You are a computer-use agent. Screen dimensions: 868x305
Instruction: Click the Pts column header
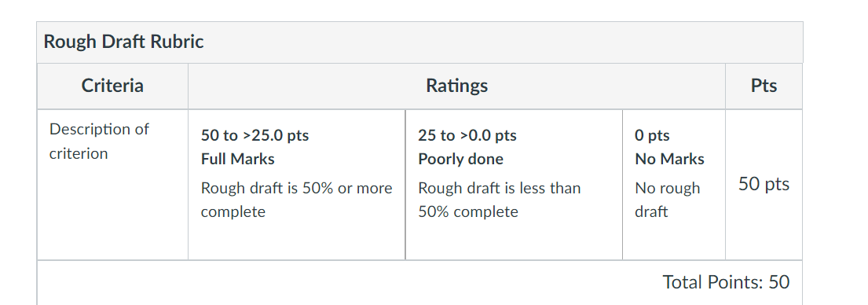(764, 86)
